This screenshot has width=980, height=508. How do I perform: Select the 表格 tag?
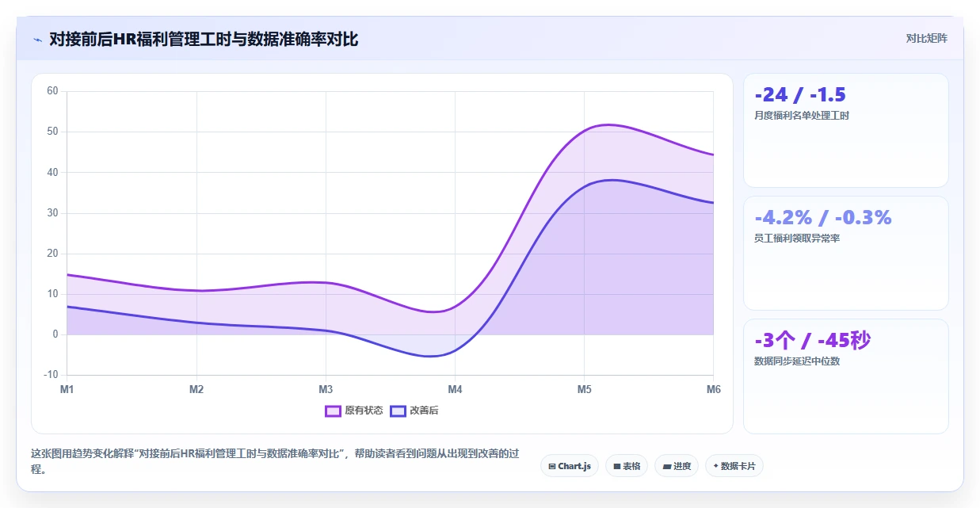coord(627,466)
